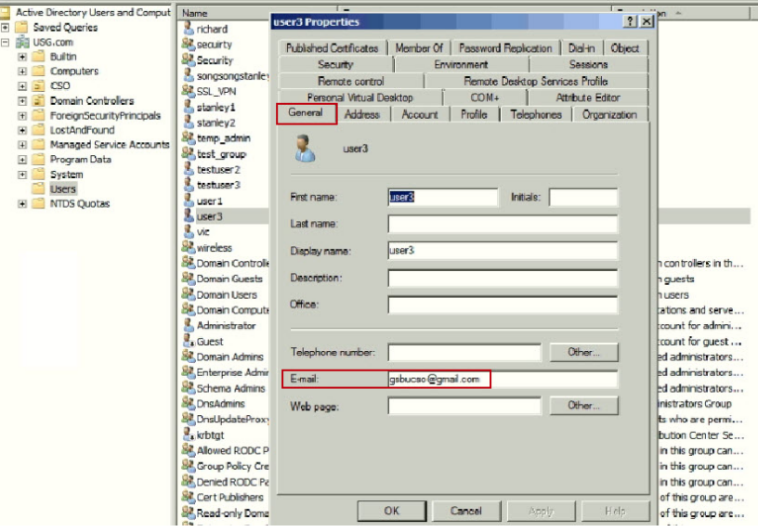Click Other button next to Telephone number
758x532 pixels.
pyautogui.click(x=583, y=353)
